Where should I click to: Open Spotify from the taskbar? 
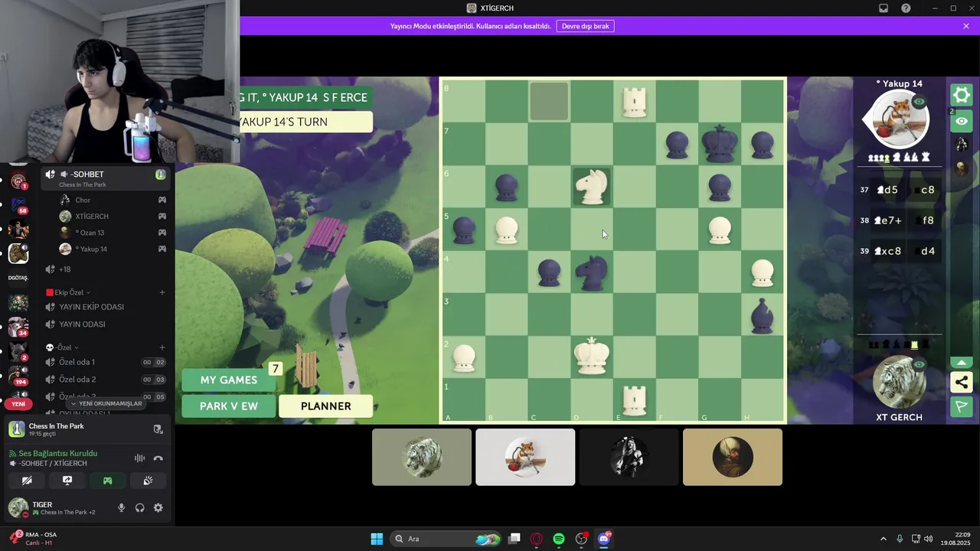(x=559, y=539)
